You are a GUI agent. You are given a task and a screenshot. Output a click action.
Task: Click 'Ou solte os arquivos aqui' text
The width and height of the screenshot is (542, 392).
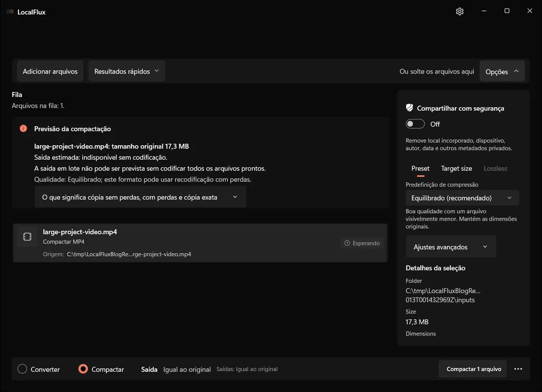[437, 71]
